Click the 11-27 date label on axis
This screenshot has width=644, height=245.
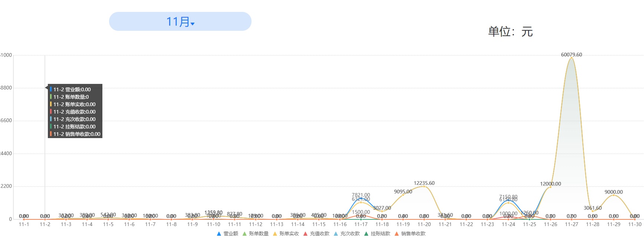click(x=571, y=224)
